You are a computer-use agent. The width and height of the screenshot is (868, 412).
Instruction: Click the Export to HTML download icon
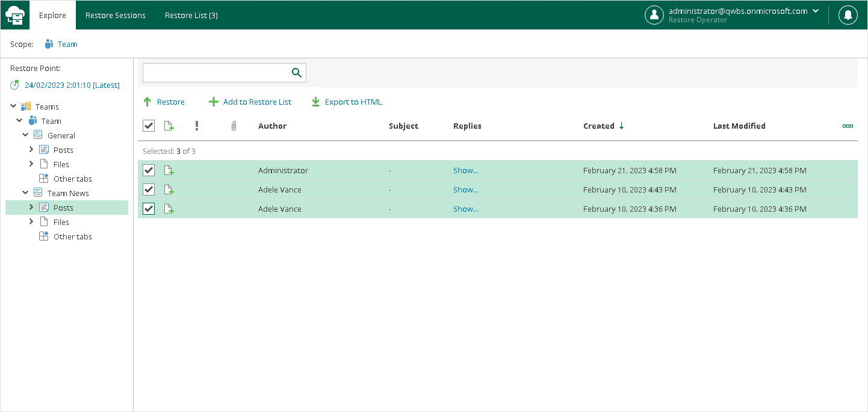coord(315,102)
